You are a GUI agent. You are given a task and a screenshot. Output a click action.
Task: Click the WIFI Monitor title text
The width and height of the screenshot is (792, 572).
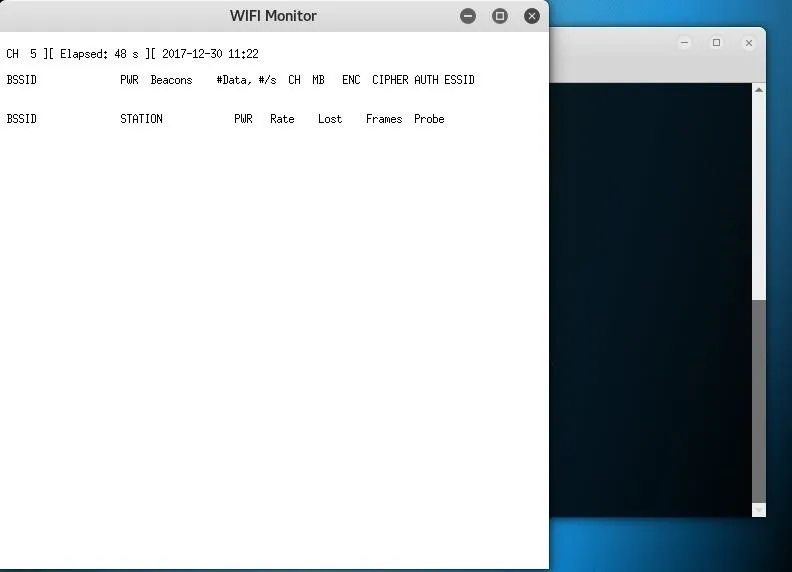coord(273,16)
